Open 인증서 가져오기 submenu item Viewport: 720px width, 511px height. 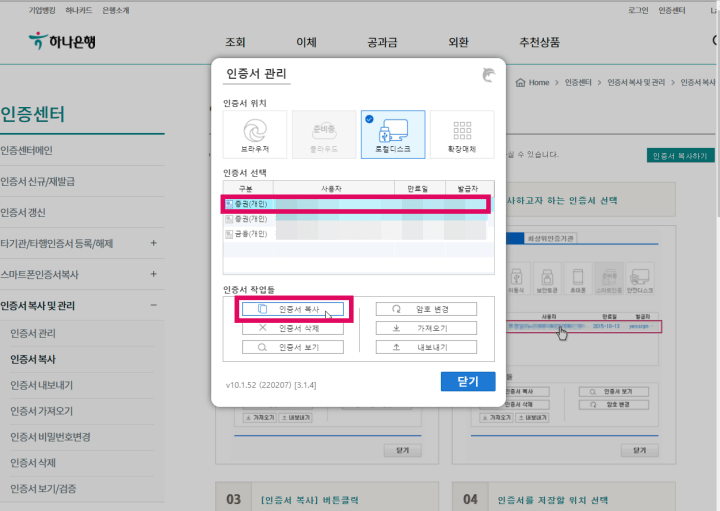click(x=42, y=411)
